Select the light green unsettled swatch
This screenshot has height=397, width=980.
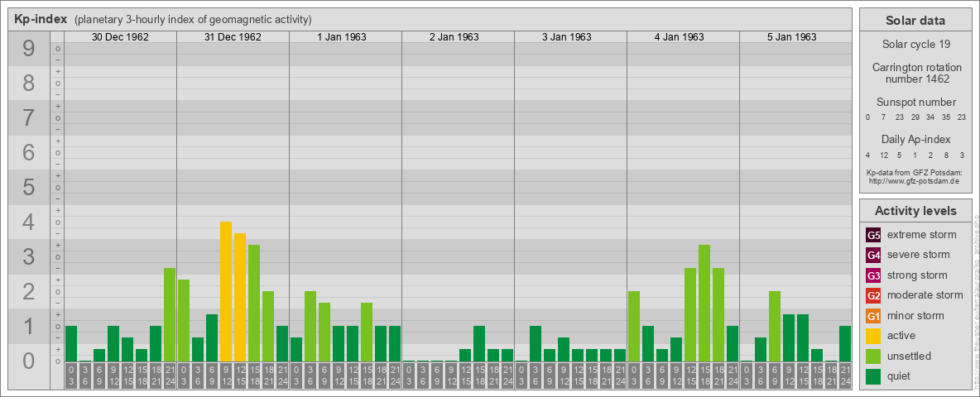click(x=873, y=356)
